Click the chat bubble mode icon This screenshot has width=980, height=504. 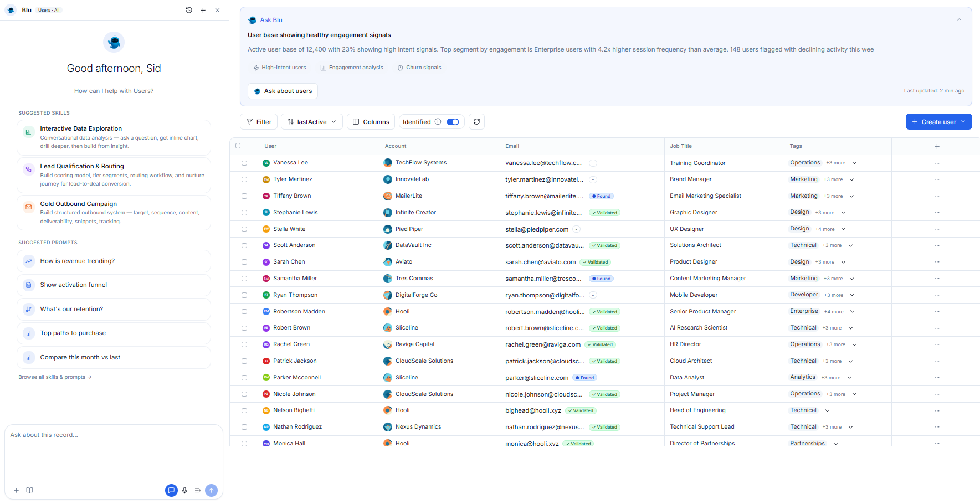pyautogui.click(x=171, y=490)
